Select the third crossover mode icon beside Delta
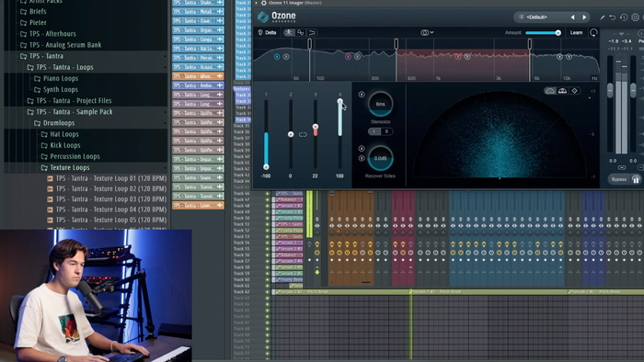644x362 pixels. tap(312, 32)
